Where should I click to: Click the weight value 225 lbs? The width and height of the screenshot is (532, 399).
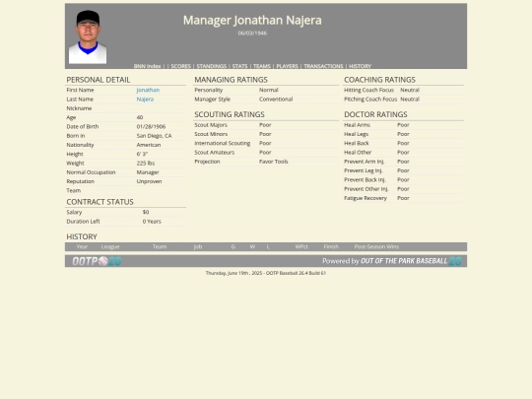[146, 164]
